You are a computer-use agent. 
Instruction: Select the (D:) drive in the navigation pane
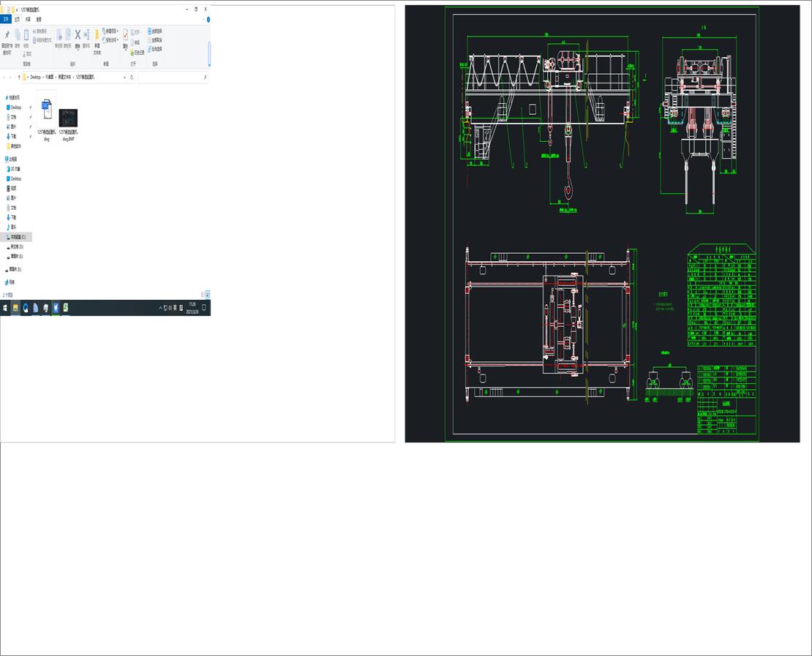tap(15, 246)
